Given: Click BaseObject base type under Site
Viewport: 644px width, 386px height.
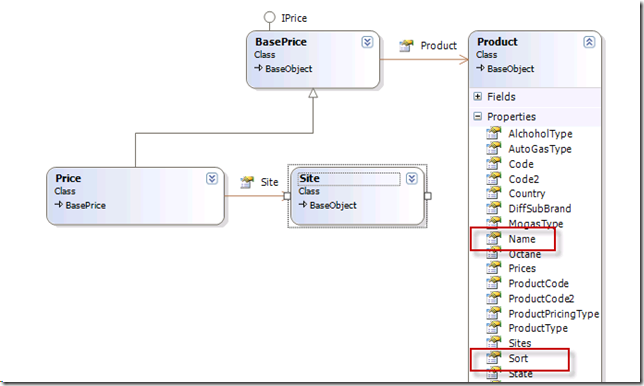Looking at the screenshot, I should (333, 205).
